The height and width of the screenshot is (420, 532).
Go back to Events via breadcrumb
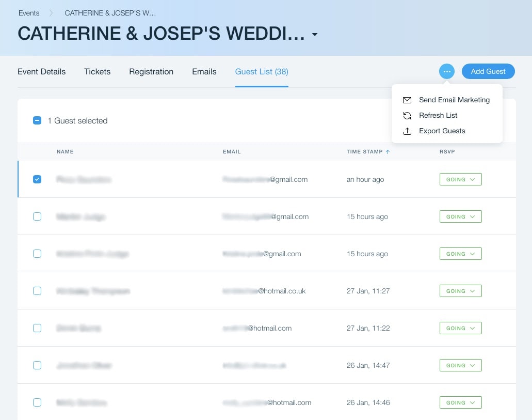(29, 13)
